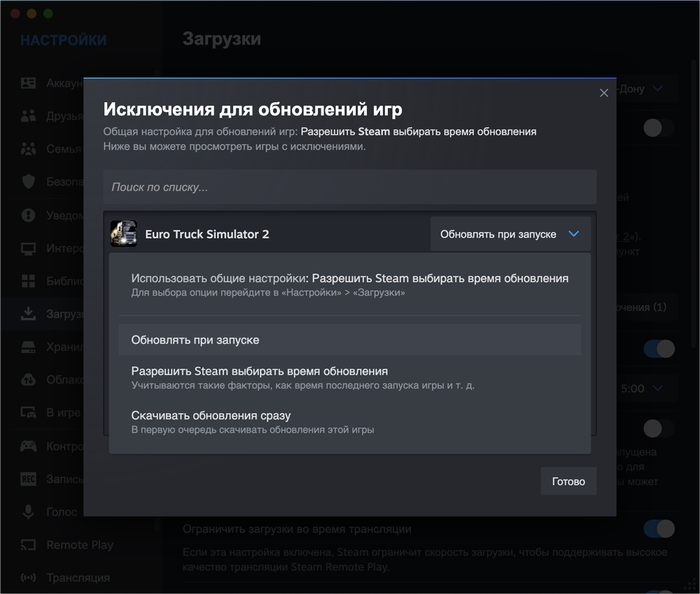
Task: Click the Voice microphone icon
Action: [x=28, y=512]
